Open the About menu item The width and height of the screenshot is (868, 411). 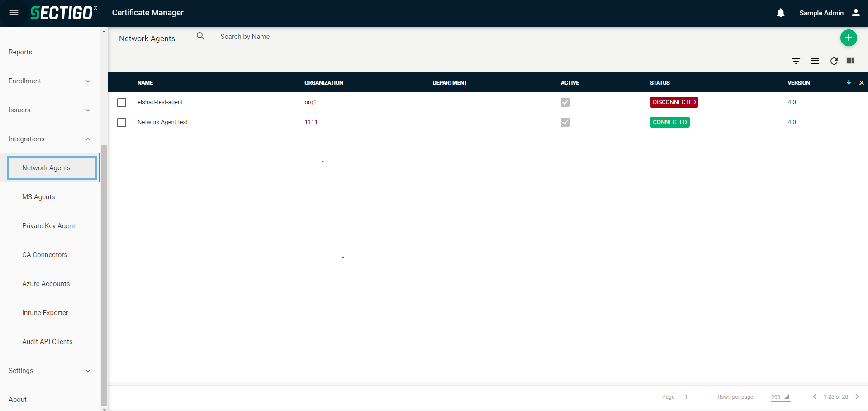[18, 400]
